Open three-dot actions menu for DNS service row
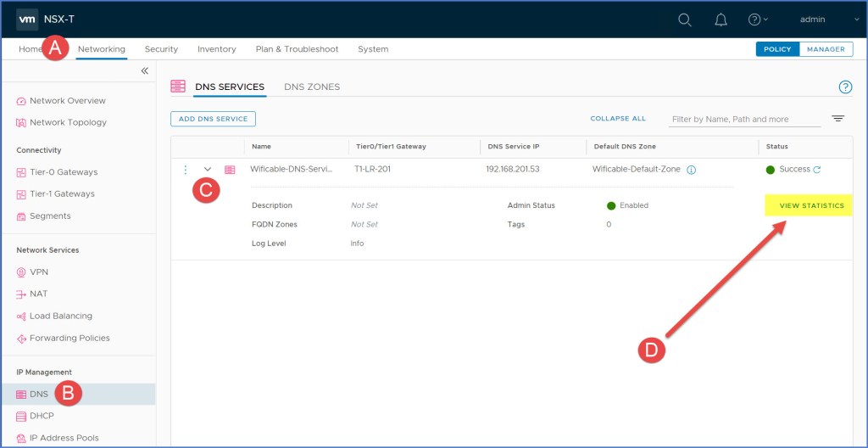Viewport: 868px width, 448px height. point(186,170)
